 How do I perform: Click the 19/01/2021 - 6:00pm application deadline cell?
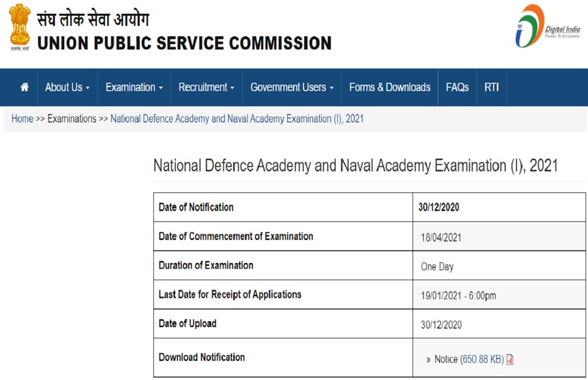(x=458, y=296)
